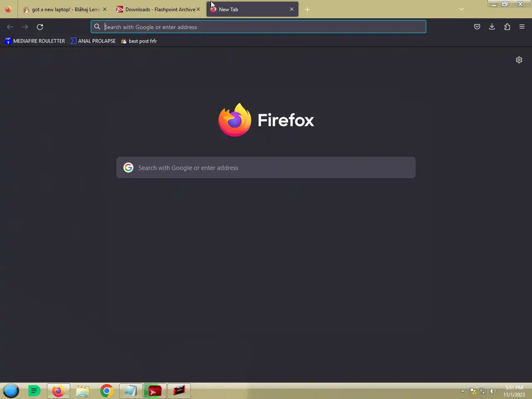The height and width of the screenshot is (399, 532).
Task: Save to Pocket
Action: click(477, 27)
